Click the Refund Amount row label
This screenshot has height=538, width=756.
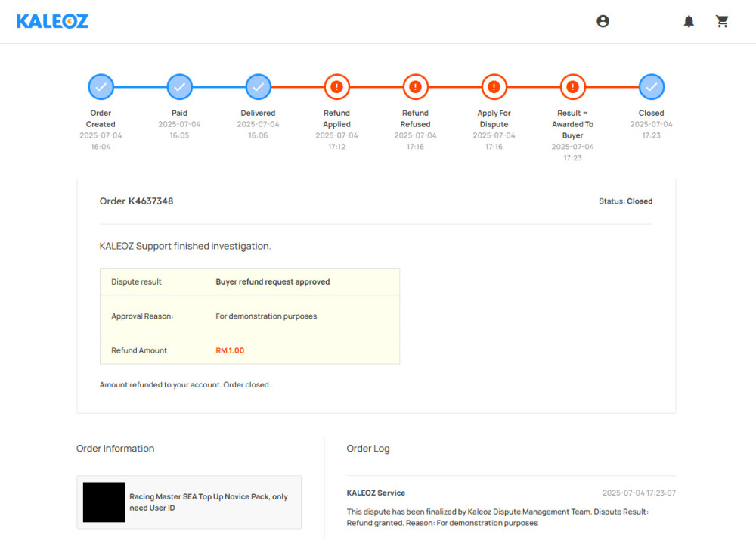(139, 350)
